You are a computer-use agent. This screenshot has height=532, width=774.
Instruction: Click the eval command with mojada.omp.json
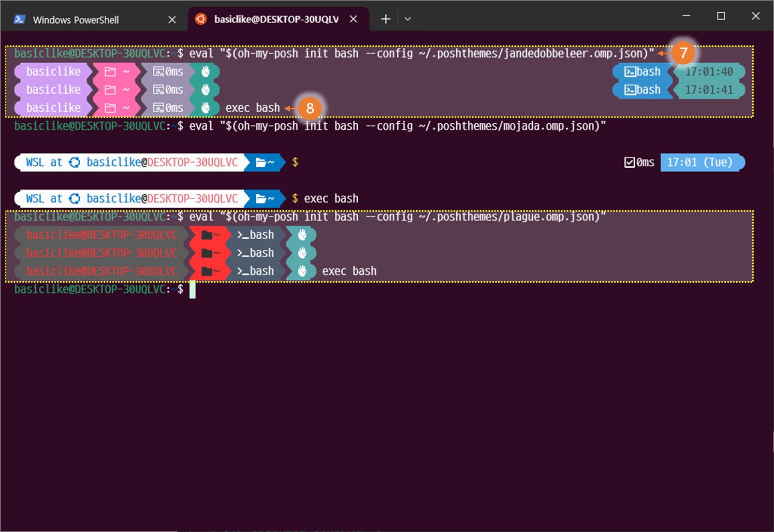point(397,126)
